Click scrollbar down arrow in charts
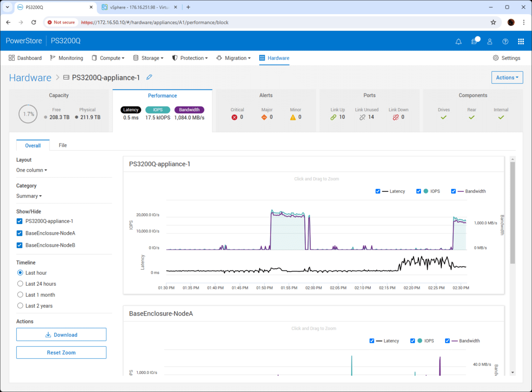Viewport: 532px width, 392px height. [512, 372]
